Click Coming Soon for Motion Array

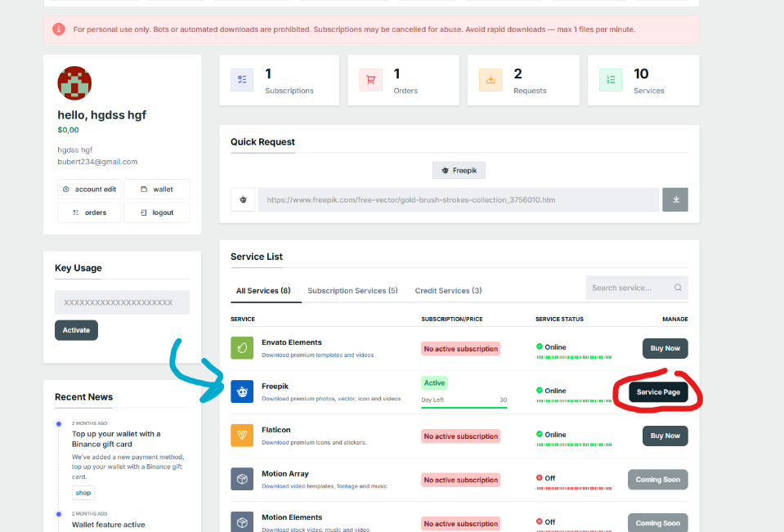pos(657,480)
